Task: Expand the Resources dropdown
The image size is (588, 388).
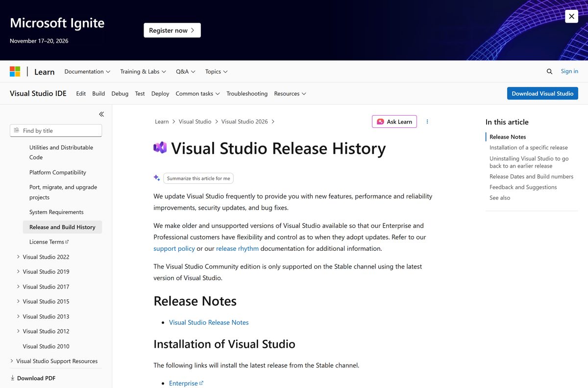Action: (290, 94)
